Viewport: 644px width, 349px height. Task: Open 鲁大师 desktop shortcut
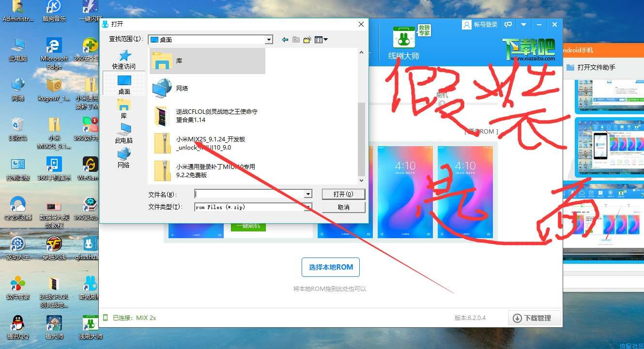54,328
